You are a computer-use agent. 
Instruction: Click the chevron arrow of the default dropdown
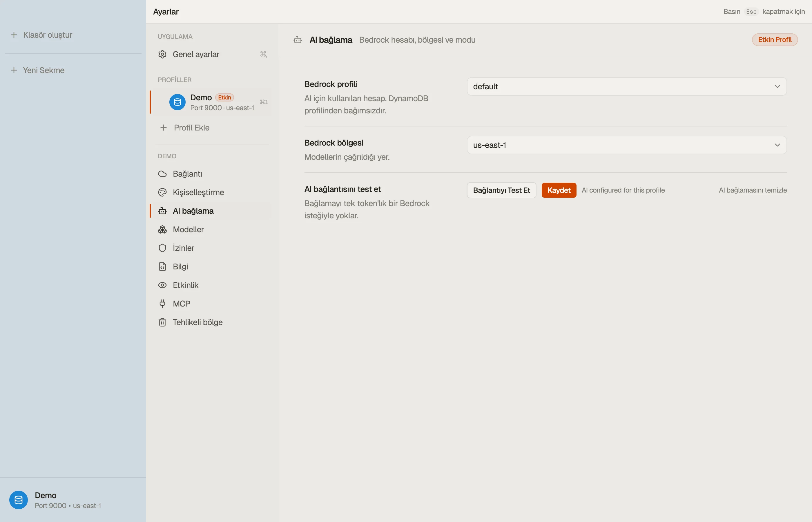tap(777, 86)
